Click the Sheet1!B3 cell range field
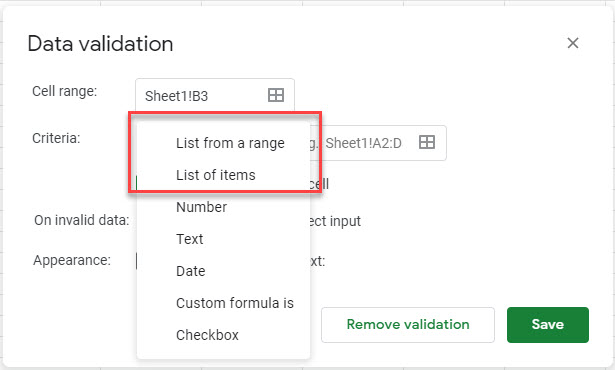Viewport: 615px width, 370px height. point(215,95)
